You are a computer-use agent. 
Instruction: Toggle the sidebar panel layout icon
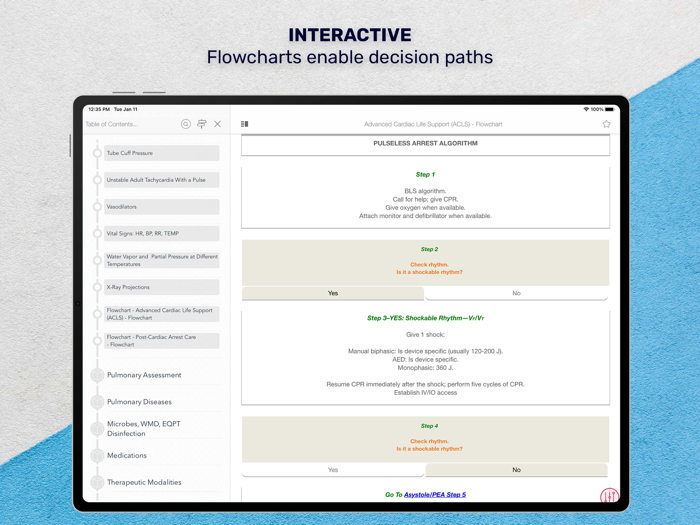[x=244, y=124]
